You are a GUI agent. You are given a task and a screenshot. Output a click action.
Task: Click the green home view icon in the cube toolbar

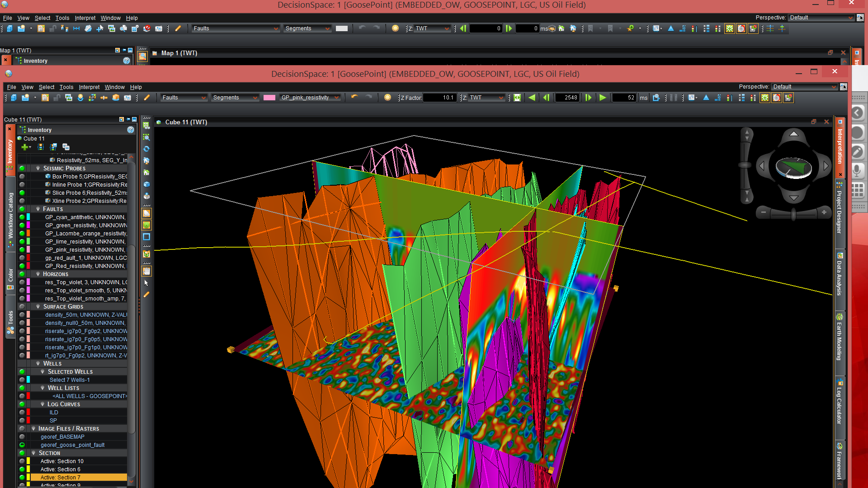[146, 172]
